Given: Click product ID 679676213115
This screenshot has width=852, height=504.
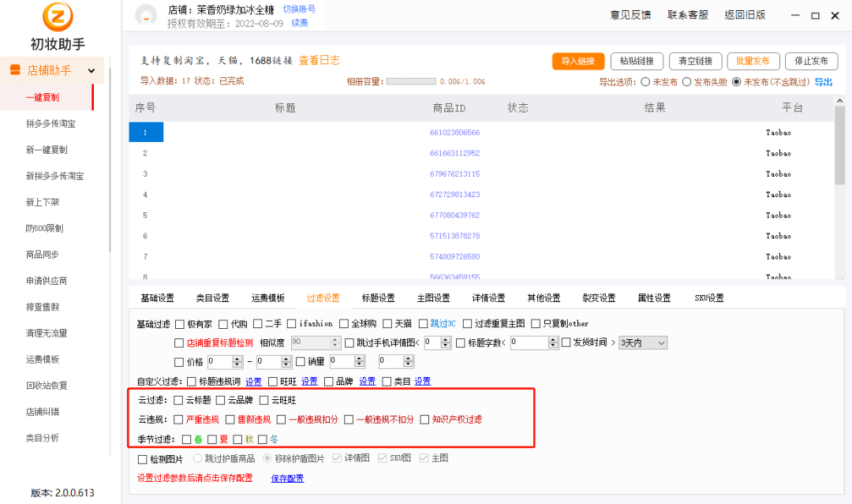Looking at the screenshot, I should click(x=455, y=174).
